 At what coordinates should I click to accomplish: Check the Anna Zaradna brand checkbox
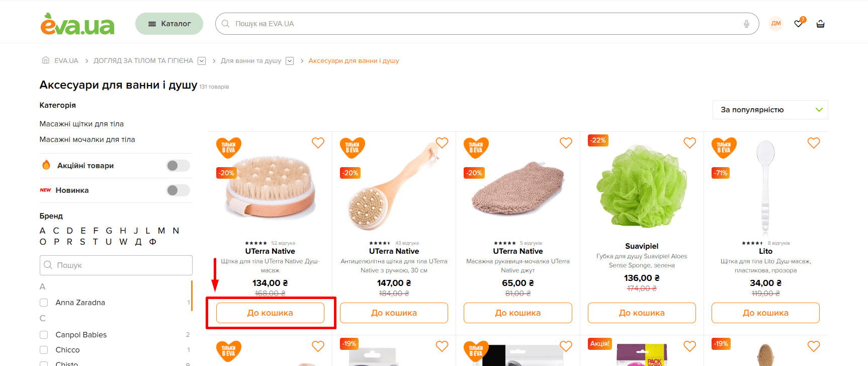click(44, 303)
